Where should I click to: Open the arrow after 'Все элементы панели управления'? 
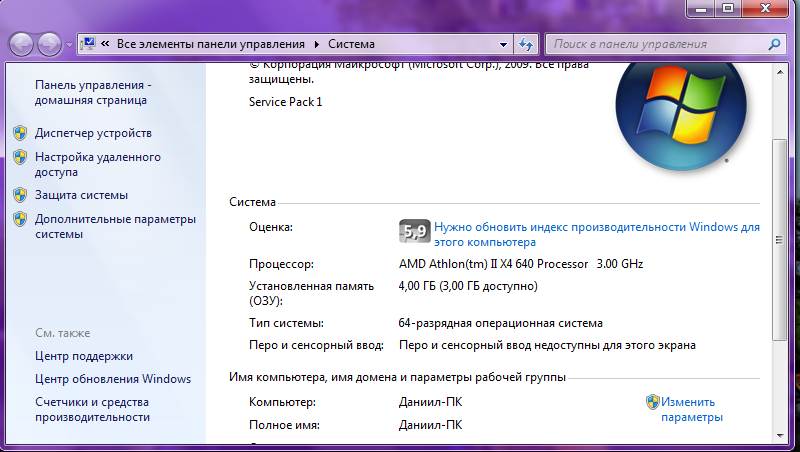point(316,44)
